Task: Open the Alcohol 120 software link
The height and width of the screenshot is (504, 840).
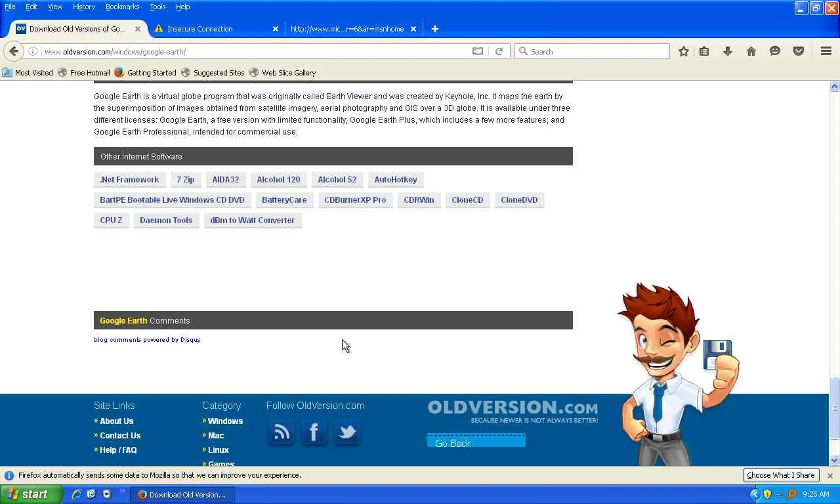Action: [278, 180]
